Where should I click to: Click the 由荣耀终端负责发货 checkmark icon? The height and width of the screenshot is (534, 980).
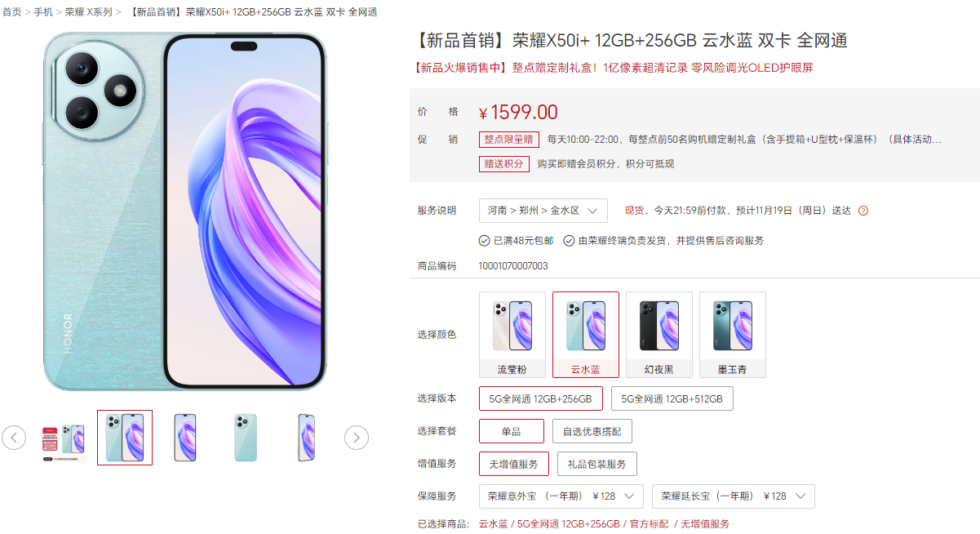click(569, 241)
